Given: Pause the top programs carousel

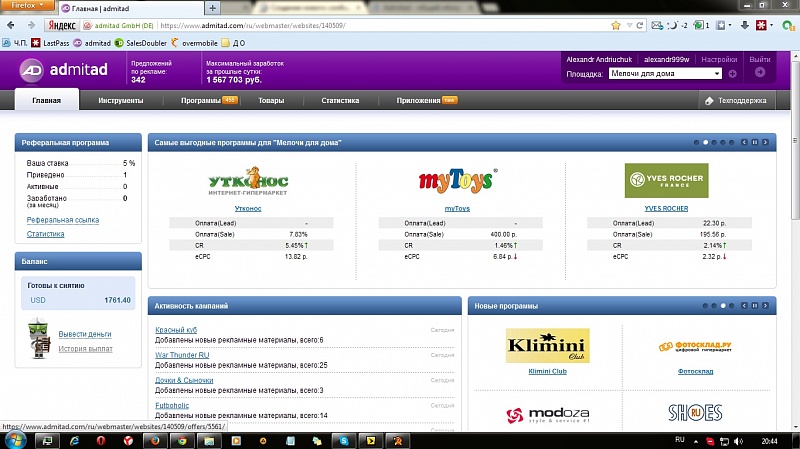Looking at the screenshot, I should (755, 143).
